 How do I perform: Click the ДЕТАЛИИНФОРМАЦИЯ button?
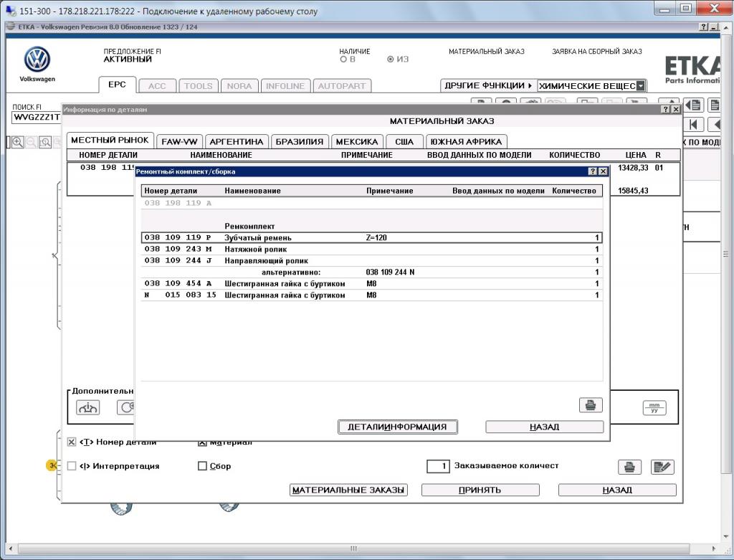[x=397, y=427]
